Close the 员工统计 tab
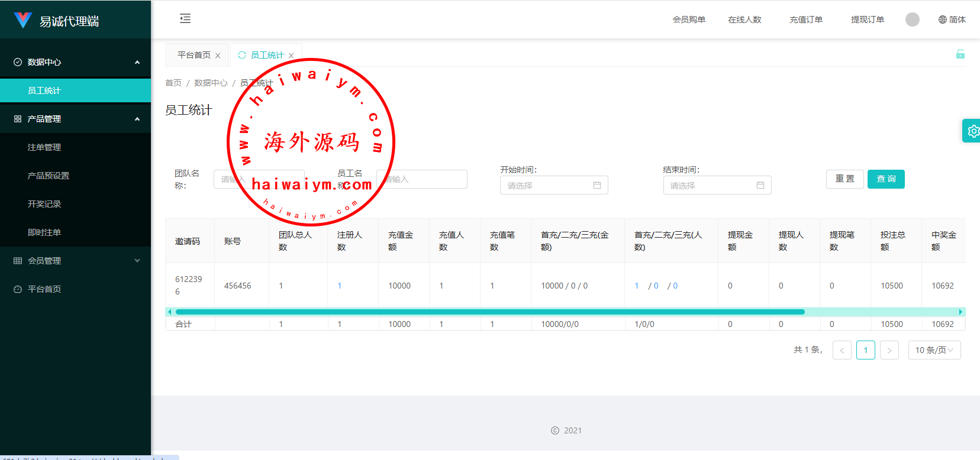This screenshot has width=980, height=460. pos(291,56)
